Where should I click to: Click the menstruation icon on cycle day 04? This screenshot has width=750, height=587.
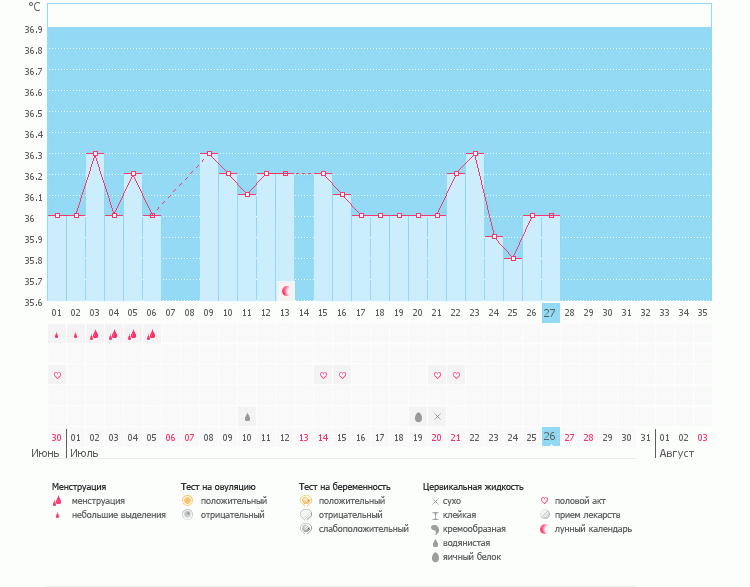tap(114, 335)
